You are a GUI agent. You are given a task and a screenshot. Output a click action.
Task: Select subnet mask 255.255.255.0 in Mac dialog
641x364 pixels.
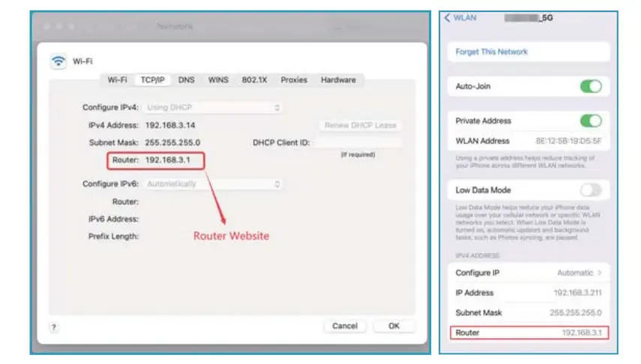(x=172, y=142)
